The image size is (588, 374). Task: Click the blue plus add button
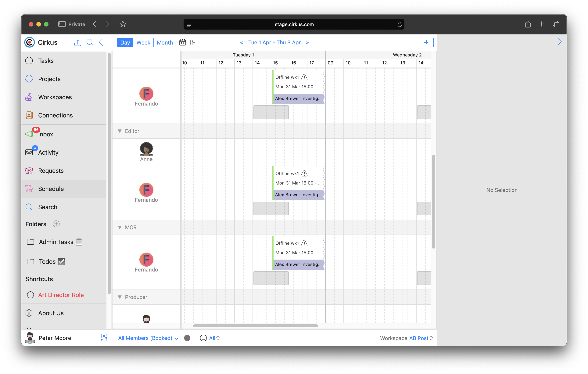coord(426,42)
